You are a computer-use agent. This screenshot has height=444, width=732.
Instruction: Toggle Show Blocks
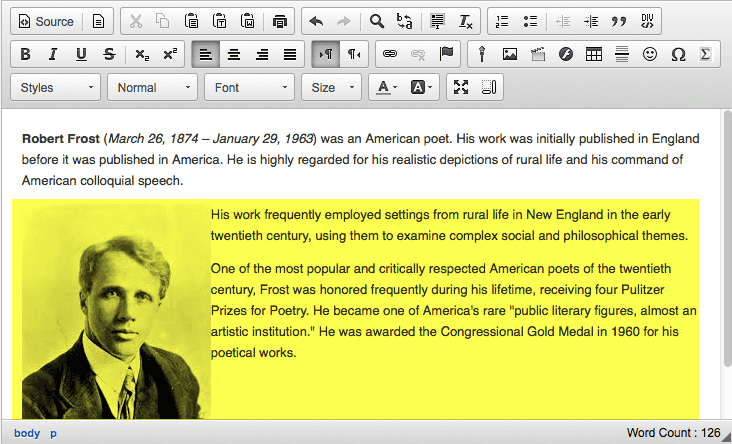click(x=489, y=87)
